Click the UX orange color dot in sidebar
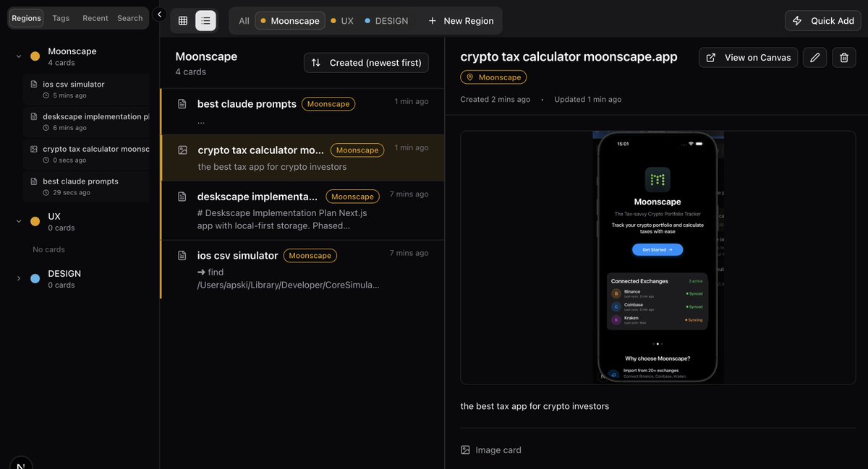The width and height of the screenshot is (868, 469). click(x=35, y=221)
